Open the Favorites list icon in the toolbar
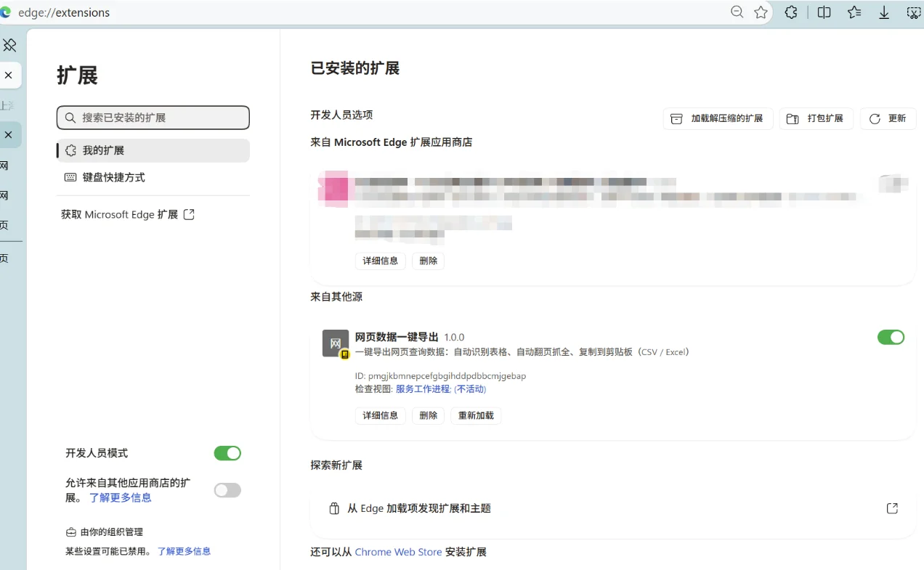This screenshot has height=570, width=924. pyautogui.click(x=854, y=12)
